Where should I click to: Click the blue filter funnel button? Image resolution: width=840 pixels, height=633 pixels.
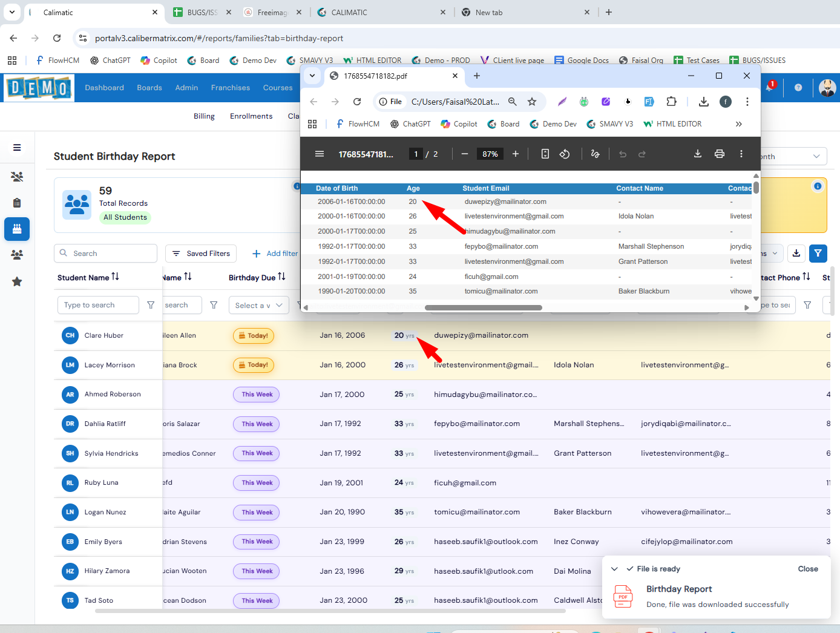[818, 254]
